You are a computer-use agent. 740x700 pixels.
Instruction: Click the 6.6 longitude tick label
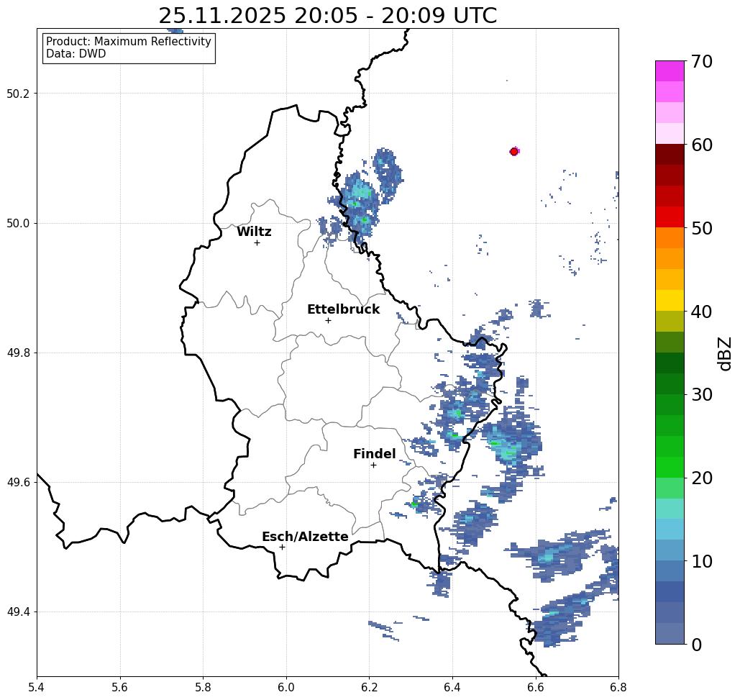[x=536, y=688]
